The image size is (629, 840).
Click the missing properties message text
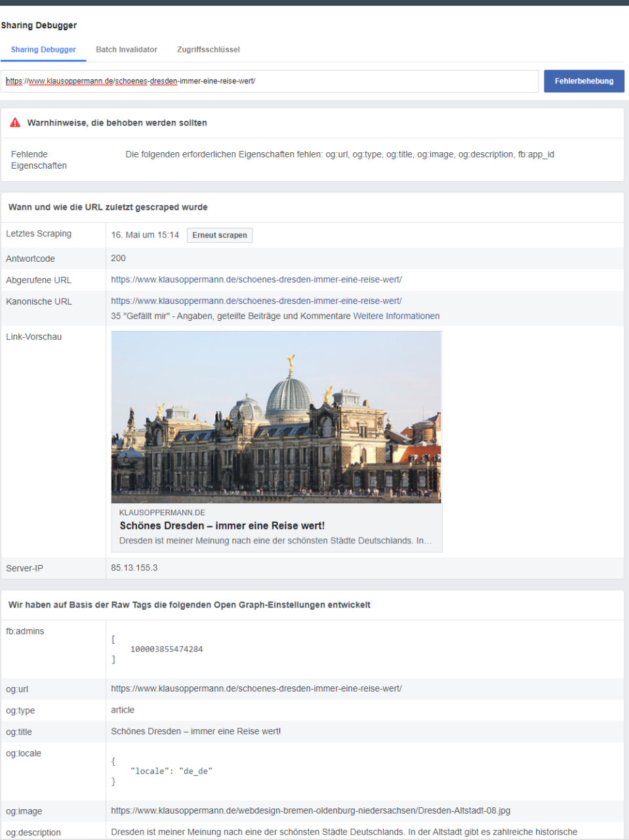coord(340,155)
